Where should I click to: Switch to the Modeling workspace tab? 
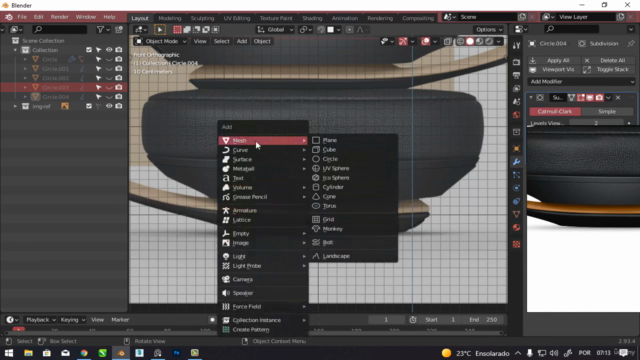[169, 18]
